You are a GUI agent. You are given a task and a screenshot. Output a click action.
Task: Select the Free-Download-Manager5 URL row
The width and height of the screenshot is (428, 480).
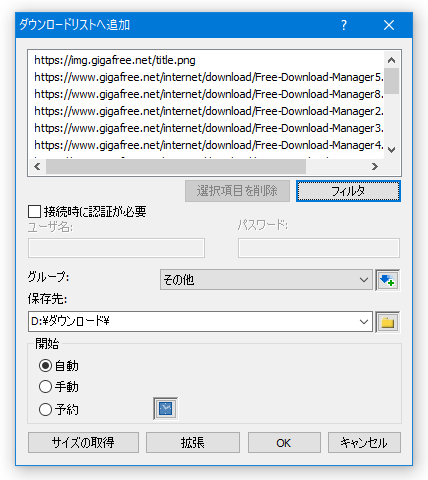pyautogui.click(x=209, y=77)
